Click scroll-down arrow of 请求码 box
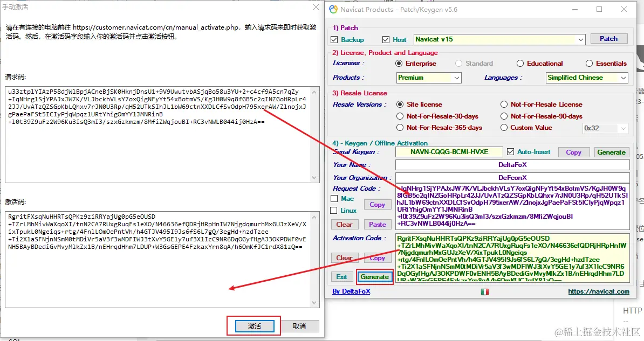Viewport: 644px width, 341px height. 314,178
